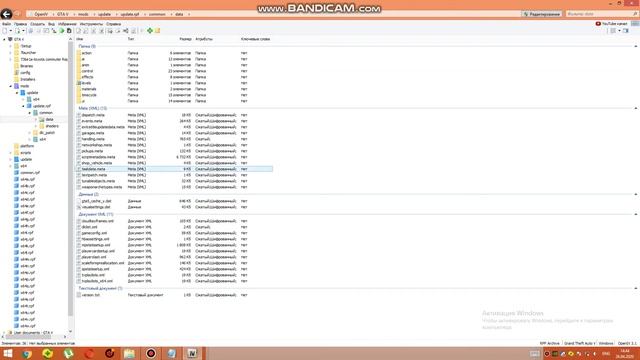Collapse the Текстовый документ group arrow

tap(636, 289)
